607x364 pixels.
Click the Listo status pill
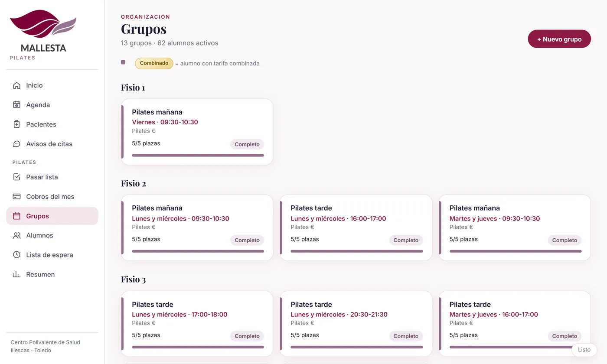coord(584,350)
